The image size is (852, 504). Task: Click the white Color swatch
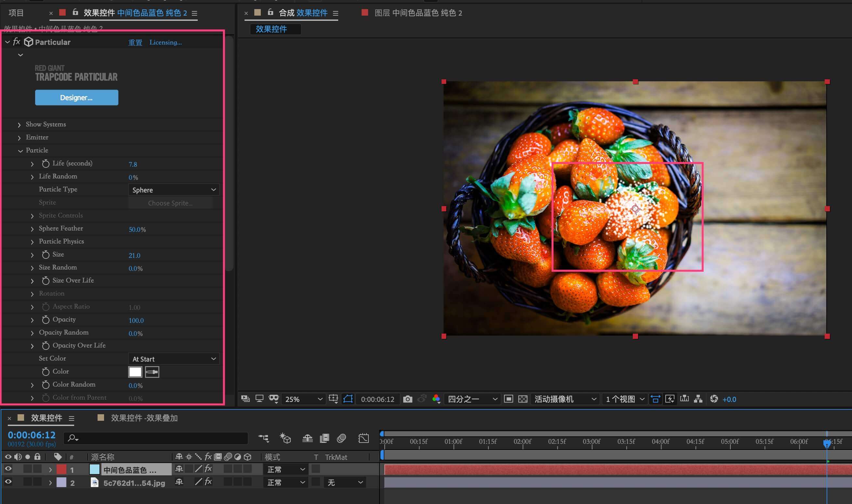(x=135, y=372)
